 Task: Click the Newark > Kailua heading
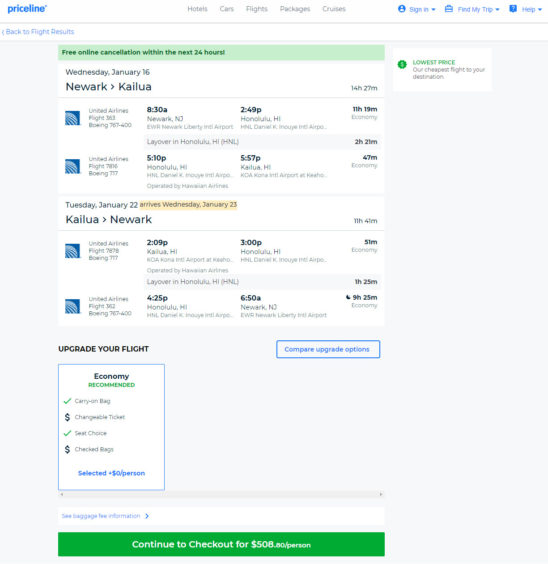(x=109, y=87)
